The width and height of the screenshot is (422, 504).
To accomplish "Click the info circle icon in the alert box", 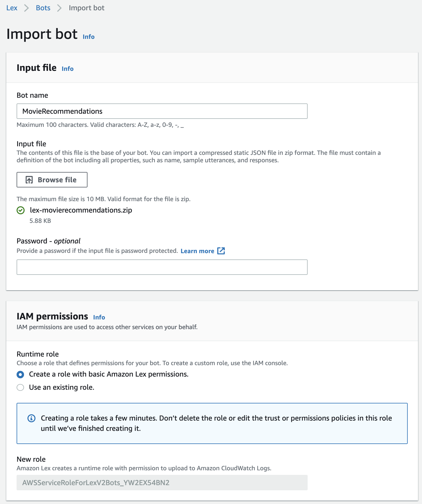I will (31, 418).
